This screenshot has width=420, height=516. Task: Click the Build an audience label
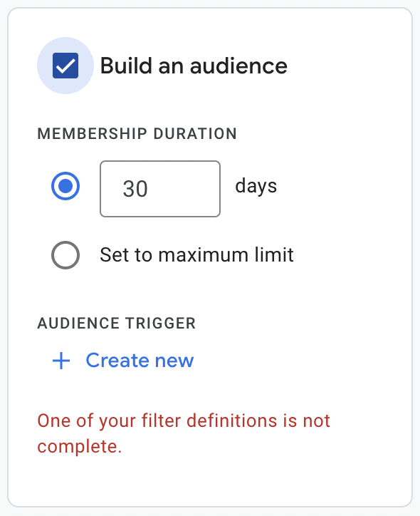194,66
